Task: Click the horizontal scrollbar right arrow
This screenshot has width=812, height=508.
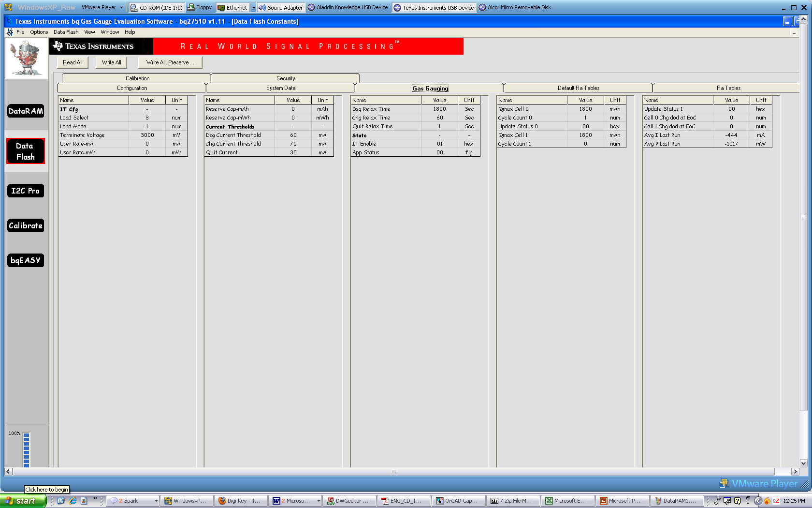Action: coord(795,471)
